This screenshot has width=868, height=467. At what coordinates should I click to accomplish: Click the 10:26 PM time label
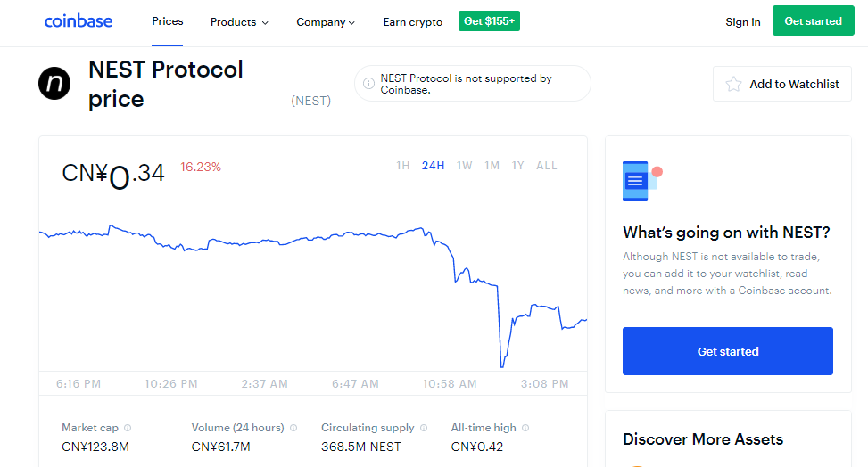(x=171, y=384)
